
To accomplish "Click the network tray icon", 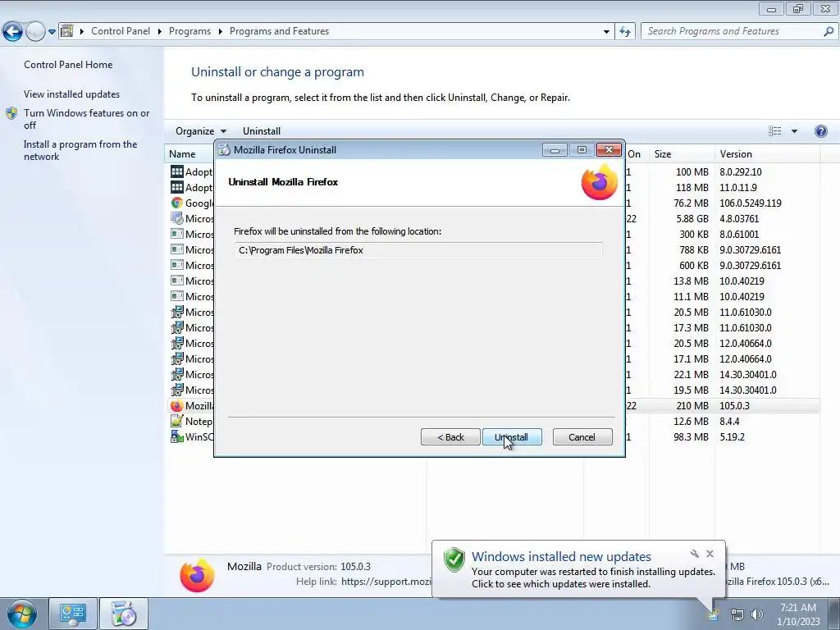I will (737, 614).
